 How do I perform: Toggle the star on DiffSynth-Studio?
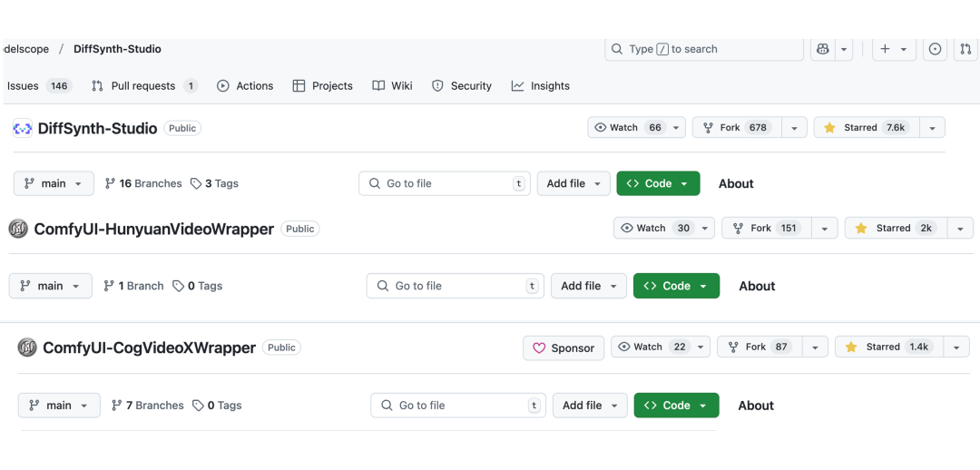(866, 128)
